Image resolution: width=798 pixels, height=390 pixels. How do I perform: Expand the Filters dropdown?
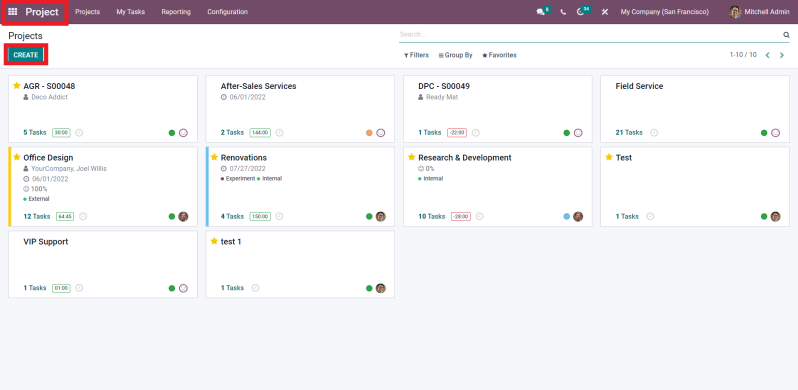tap(416, 55)
